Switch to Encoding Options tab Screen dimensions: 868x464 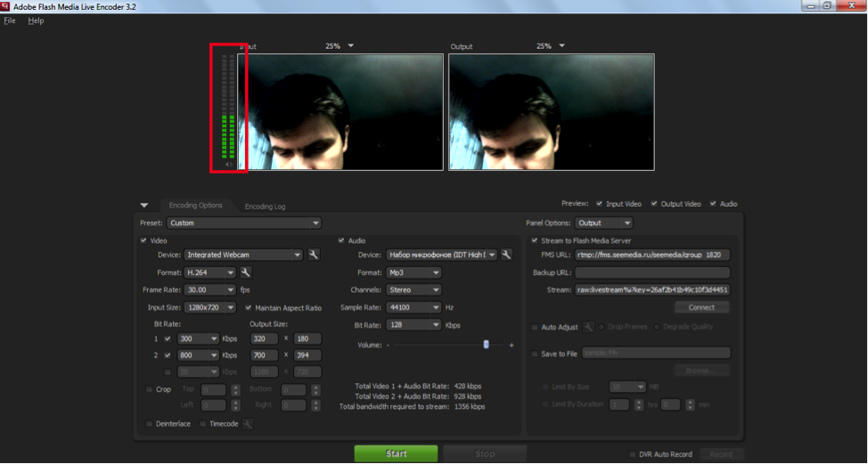[x=196, y=205]
